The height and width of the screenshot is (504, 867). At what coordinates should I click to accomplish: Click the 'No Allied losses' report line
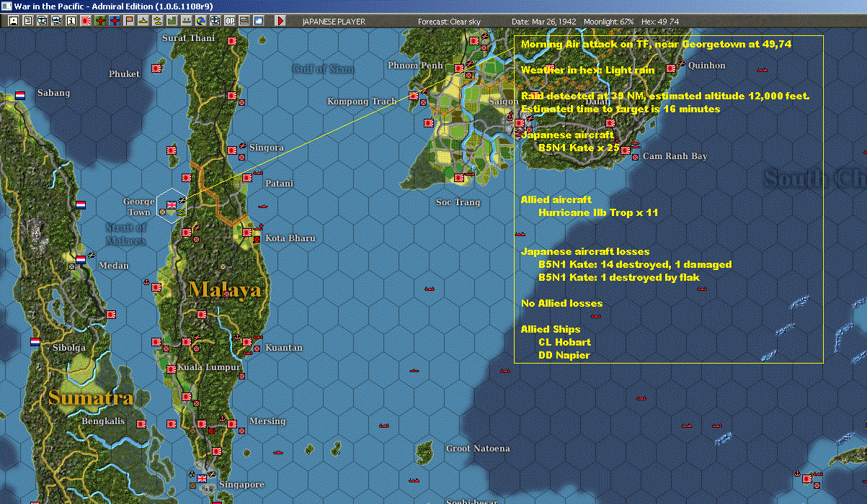click(x=562, y=303)
